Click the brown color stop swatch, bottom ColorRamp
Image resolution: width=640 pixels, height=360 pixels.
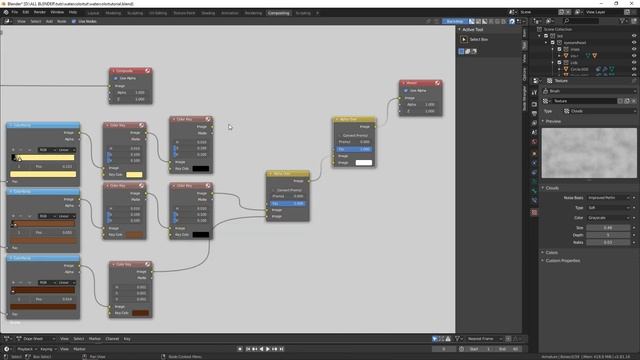[43, 307]
